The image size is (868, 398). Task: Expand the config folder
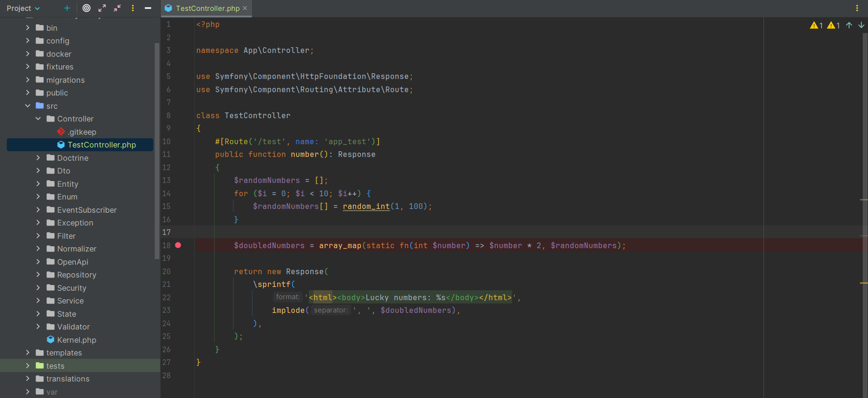point(27,41)
